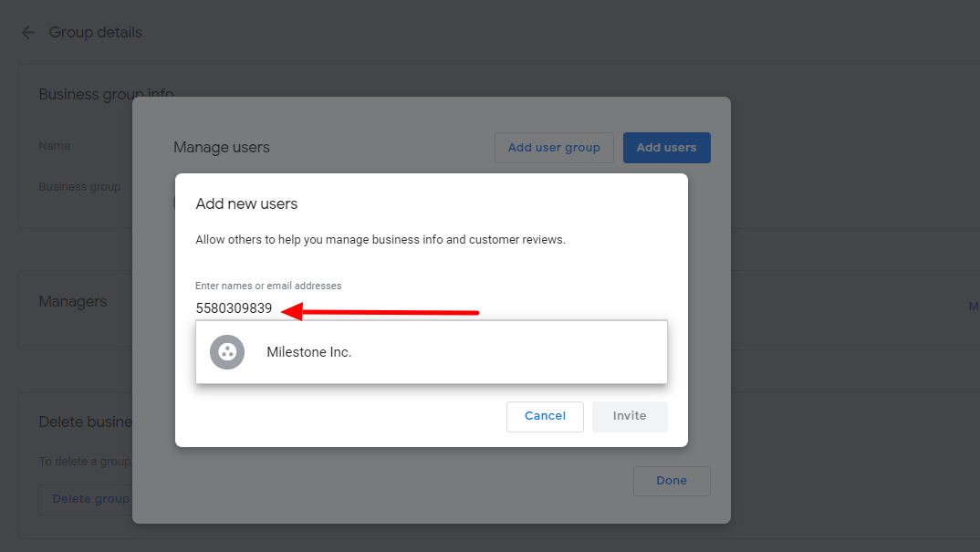Click the Add users button

click(666, 148)
